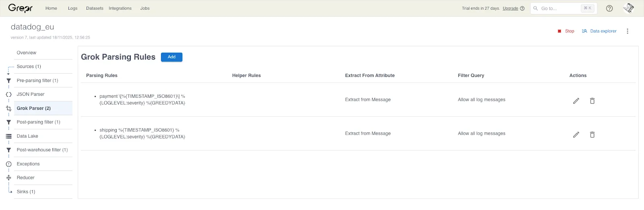Open the three-dot more options menu
This screenshot has height=210, width=644.
pyautogui.click(x=627, y=31)
